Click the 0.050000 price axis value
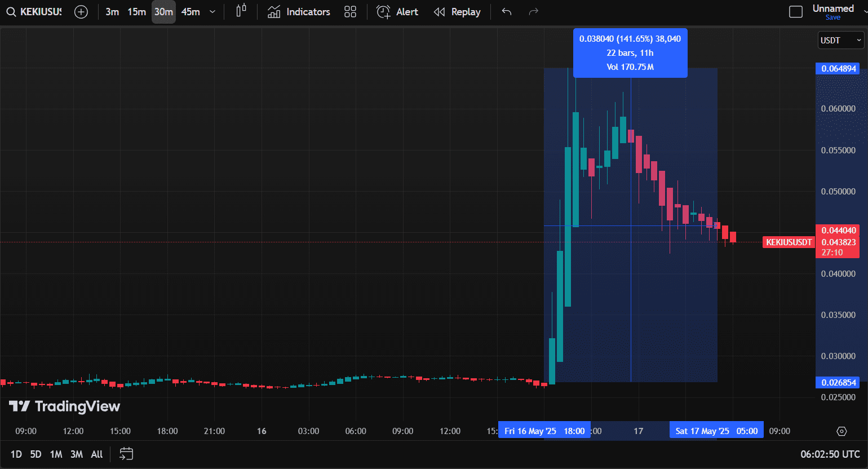The height and width of the screenshot is (469, 868). point(838,192)
